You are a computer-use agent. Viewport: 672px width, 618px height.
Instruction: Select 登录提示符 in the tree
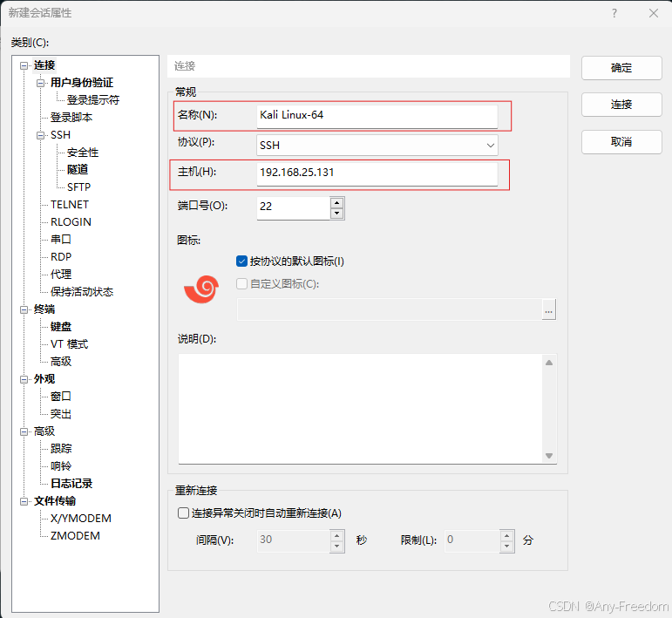tap(93, 100)
